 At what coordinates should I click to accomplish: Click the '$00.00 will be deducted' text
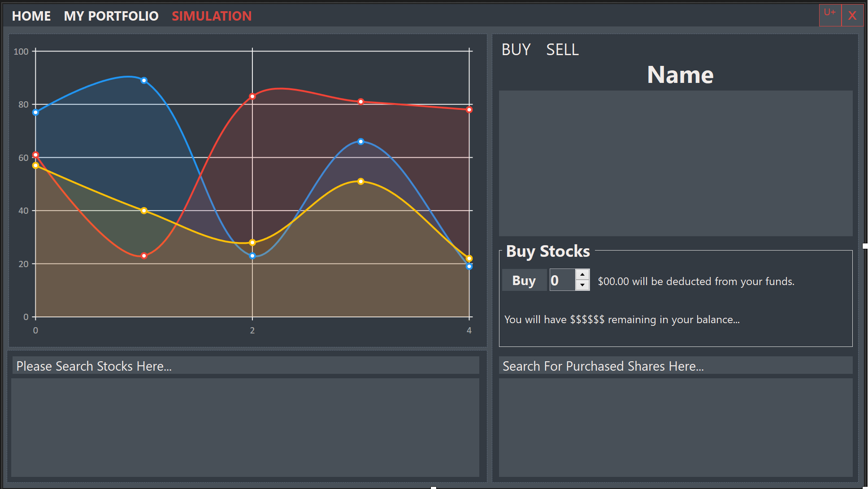[696, 281]
